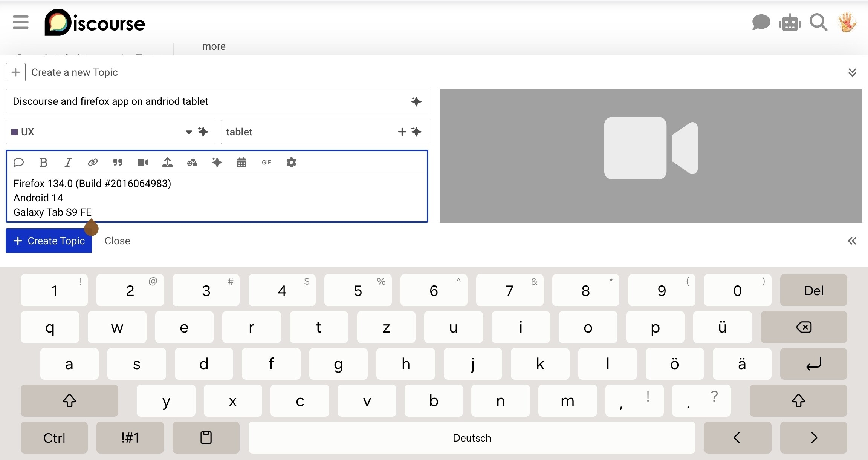The width and height of the screenshot is (868, 460).
Task: Tap the return key on keyboard
Action: pyautogui.click(x=813, y=364)
